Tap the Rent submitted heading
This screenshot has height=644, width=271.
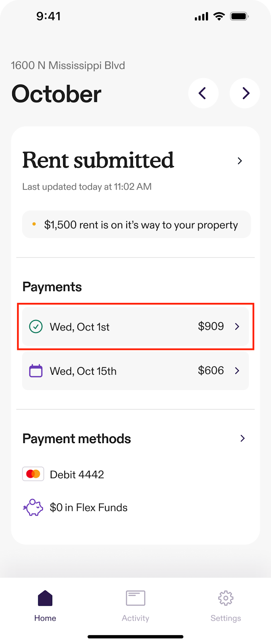(x=98, y=160)
